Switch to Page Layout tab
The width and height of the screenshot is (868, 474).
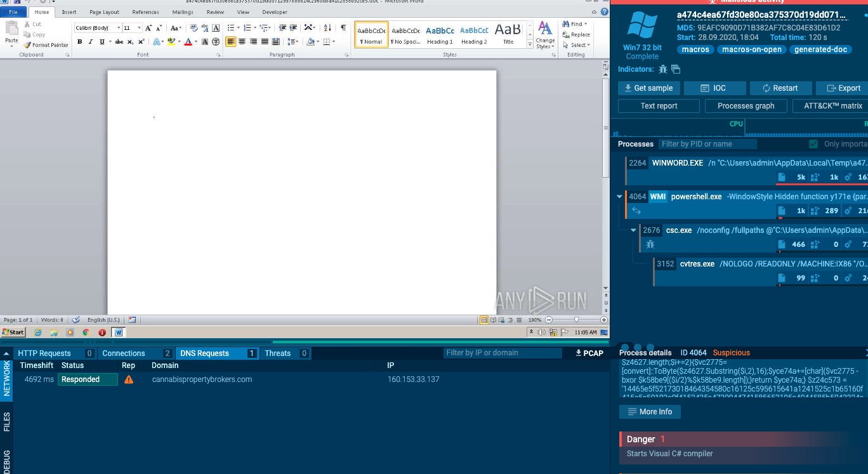pyautogui.click(x=104, y=12)
